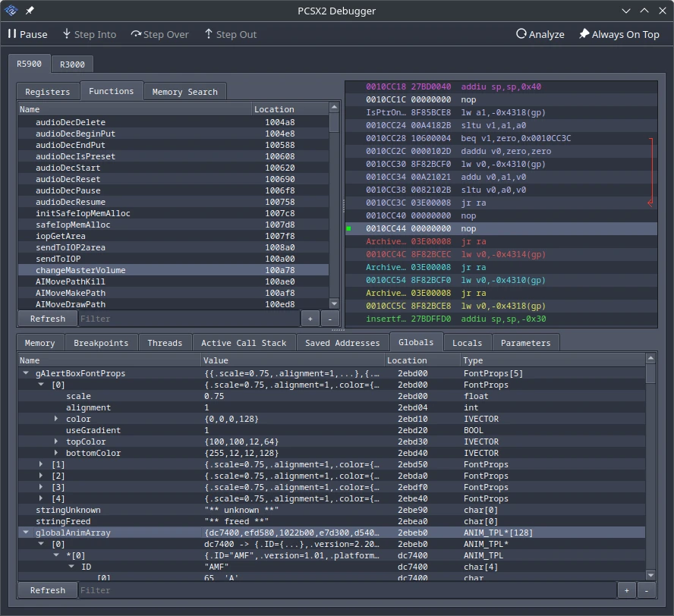The image size is (674, 616).
Task: Open the Memory Search tab
Action: [x=184, y=92]
